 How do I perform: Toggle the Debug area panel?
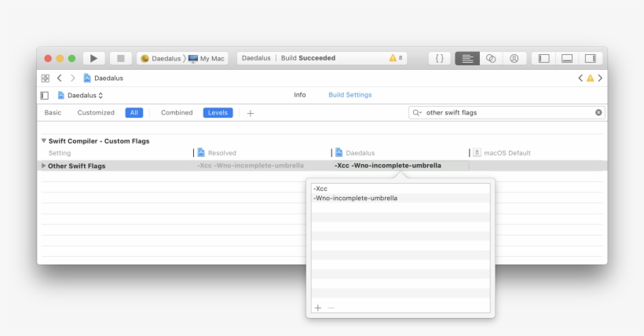pos(567,58)
